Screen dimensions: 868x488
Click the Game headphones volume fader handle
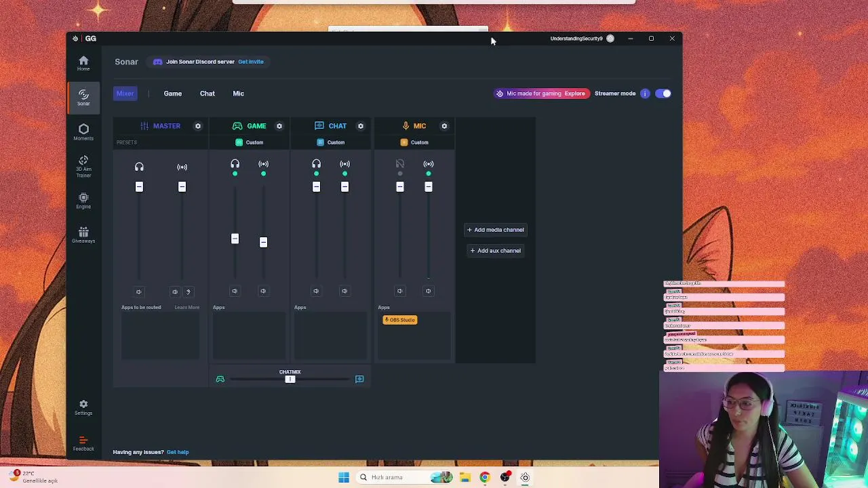click(235, 239)
